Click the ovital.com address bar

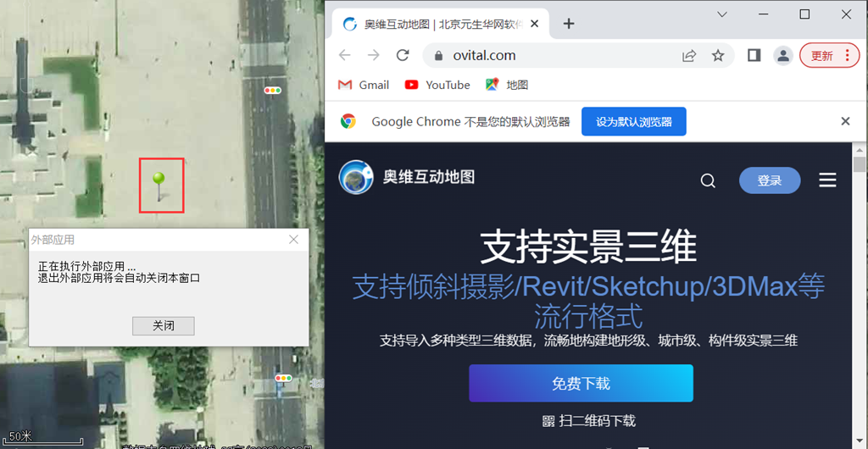click(x=551, y=55)
